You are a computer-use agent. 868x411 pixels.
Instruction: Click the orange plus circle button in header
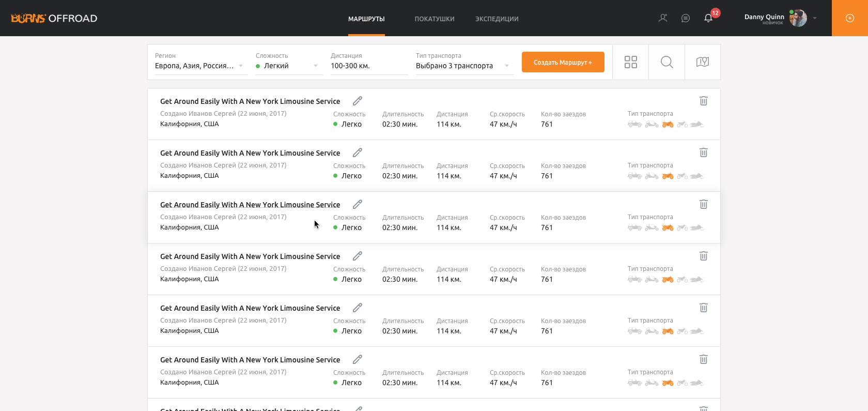tap(849, 18)
